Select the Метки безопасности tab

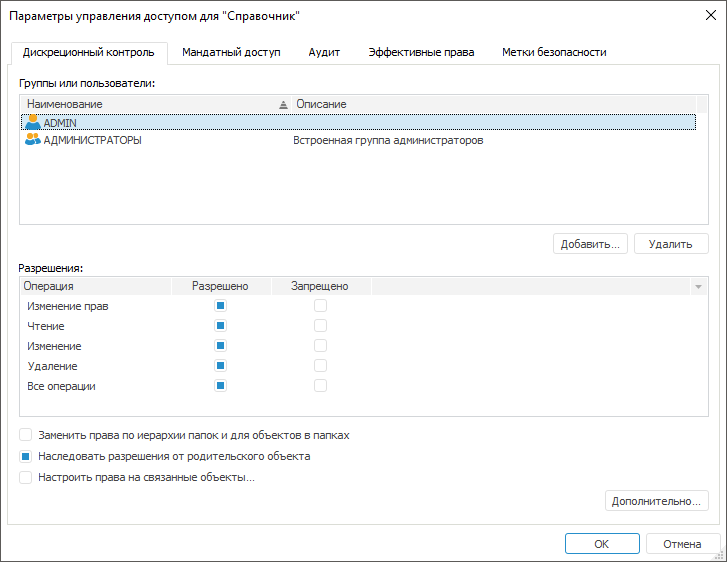[554, 52]
